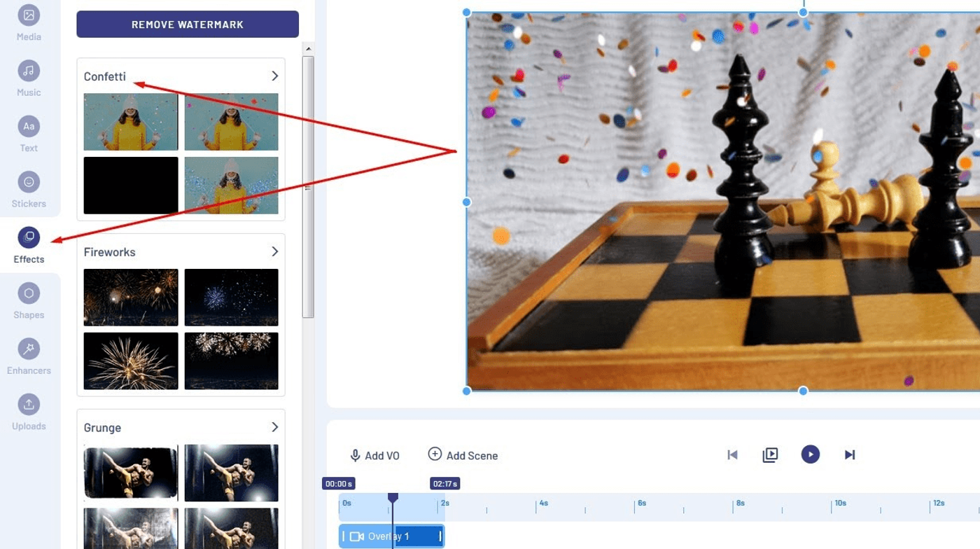Skip to the next scene

pos(850,455)
